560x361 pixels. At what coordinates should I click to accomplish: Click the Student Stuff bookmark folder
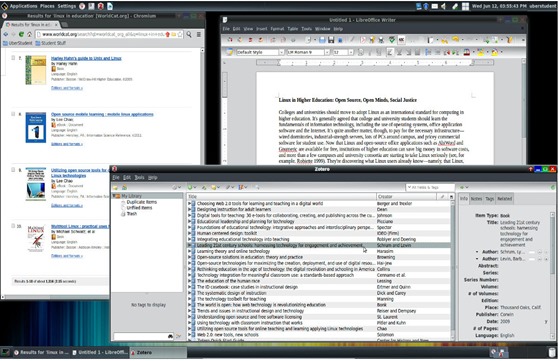pos(50,43)
